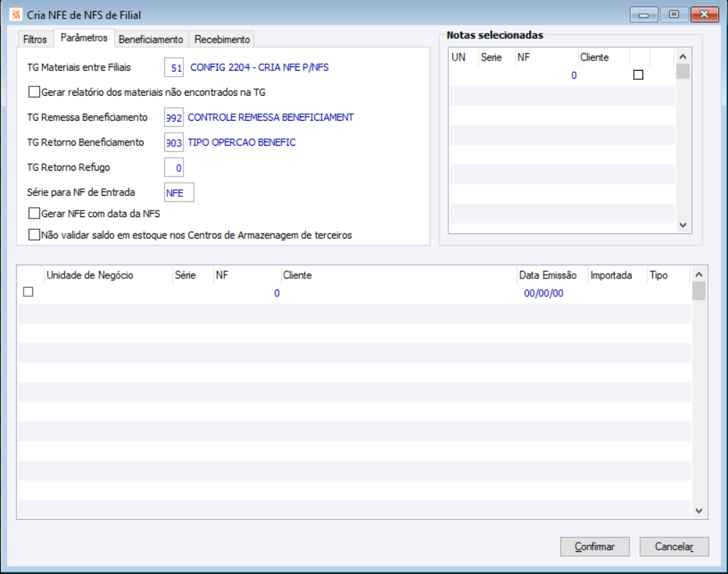The height and width of the screenshot is (574, 728).
Task: Click Importada column header
Action: (x=617, y=275)
